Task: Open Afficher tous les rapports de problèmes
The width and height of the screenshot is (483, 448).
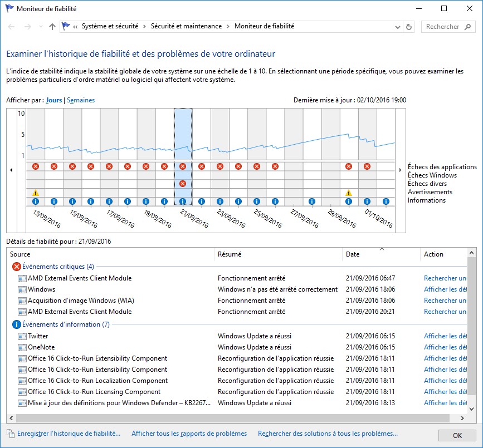Action: click(189, 434)
